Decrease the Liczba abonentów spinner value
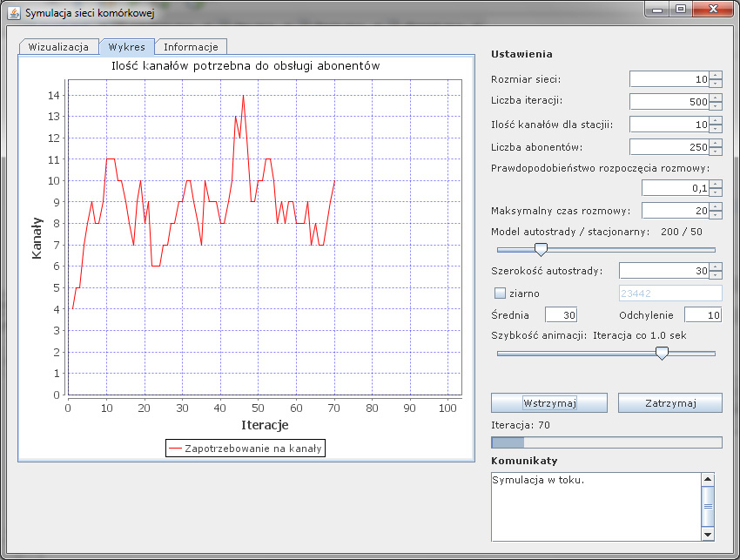This screenshot has height=560, width=740. (716, 152)
